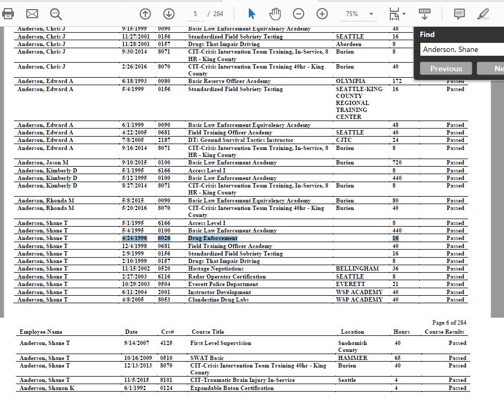Viewport: 504px width, 420px height.
Task: Click Hostage Negotiations course title
Action: point(216,269)
